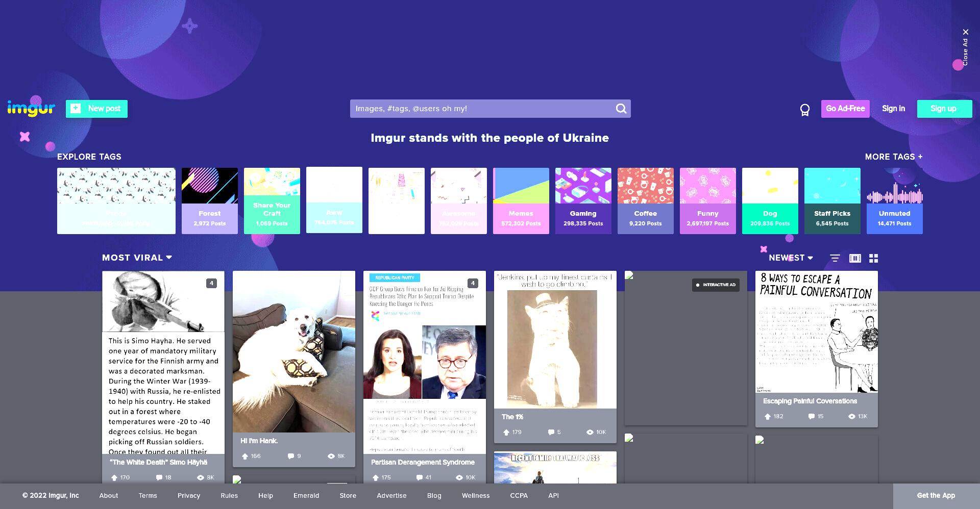The width and height of the screenshot is (980, 509).
Task: Open Emerald footer link
Action: [x=306, y=495]
